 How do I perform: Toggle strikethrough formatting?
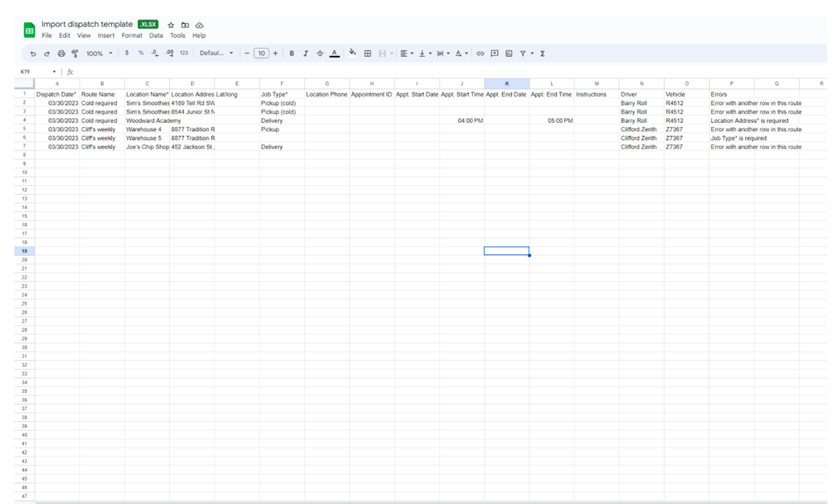pos(319,54)
